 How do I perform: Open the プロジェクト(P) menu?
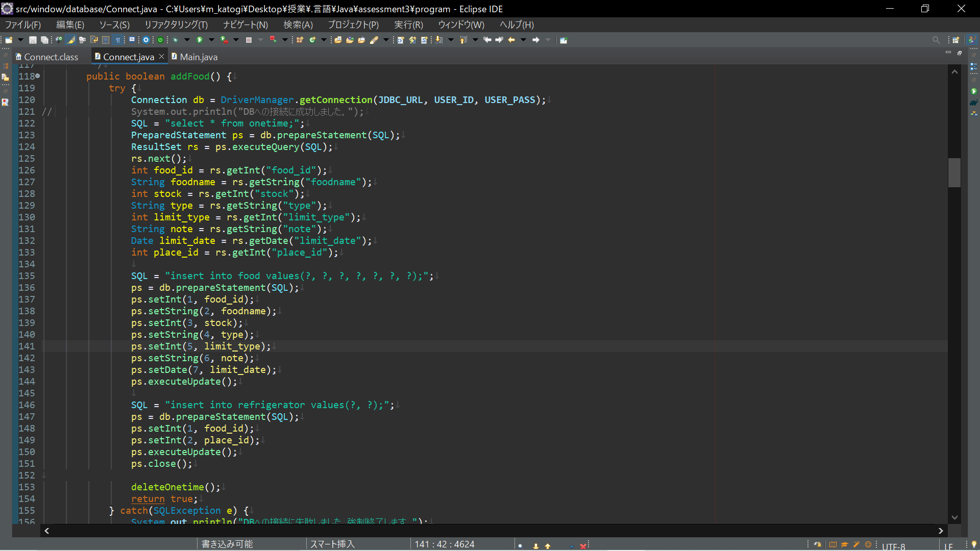pos(353,24)
